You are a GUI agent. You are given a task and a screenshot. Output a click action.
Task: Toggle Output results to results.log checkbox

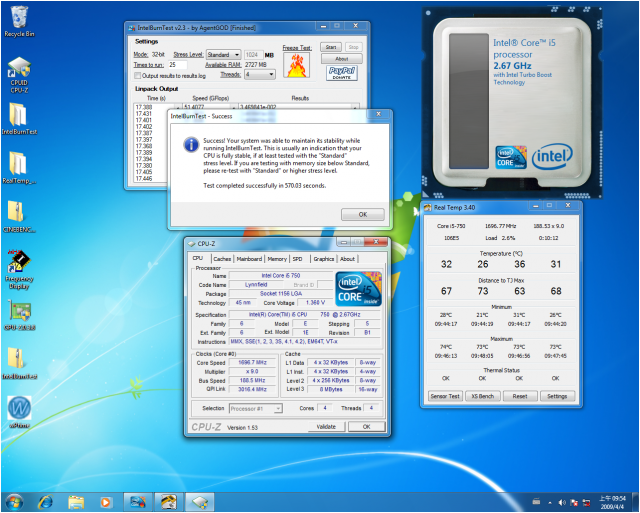pyautogui.click(x=138, y=76)
